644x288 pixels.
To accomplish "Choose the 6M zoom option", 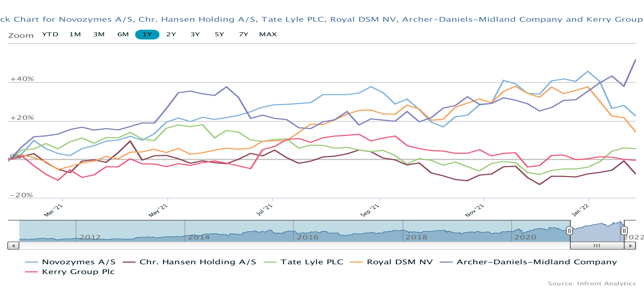I will 123,34.
